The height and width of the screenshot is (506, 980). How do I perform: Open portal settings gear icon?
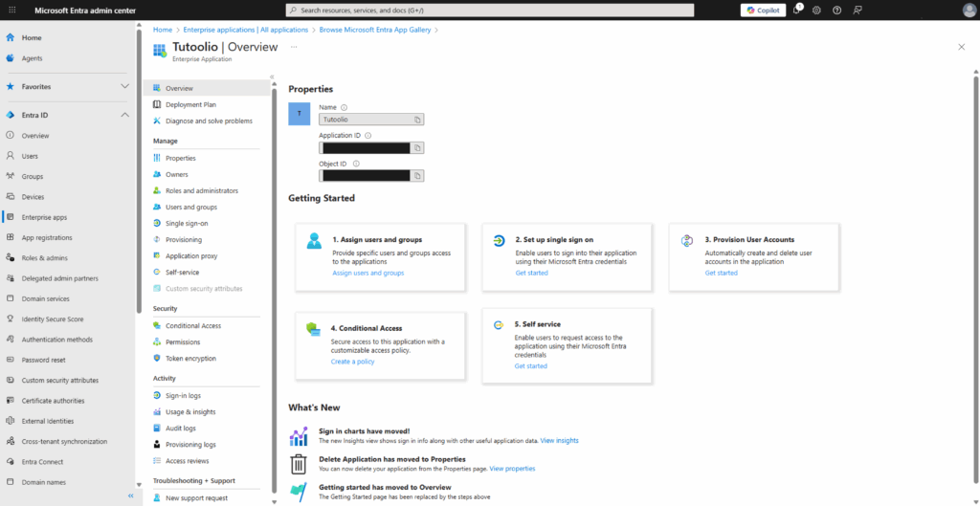click(x=816, y=10)
